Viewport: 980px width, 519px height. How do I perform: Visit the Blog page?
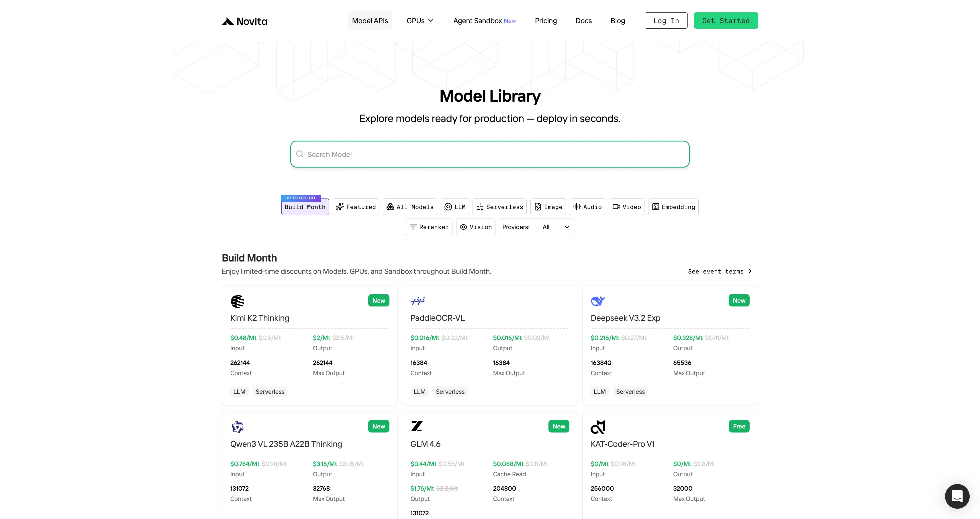(x=618, y=21)
